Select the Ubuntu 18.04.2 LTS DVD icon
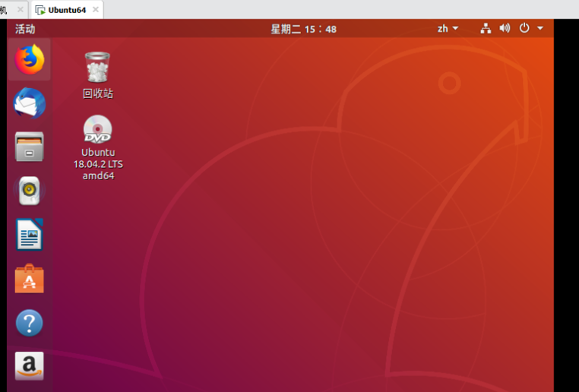Image resolution: width=579 pixels, height=392 pixels. click(x=97, y=129)
